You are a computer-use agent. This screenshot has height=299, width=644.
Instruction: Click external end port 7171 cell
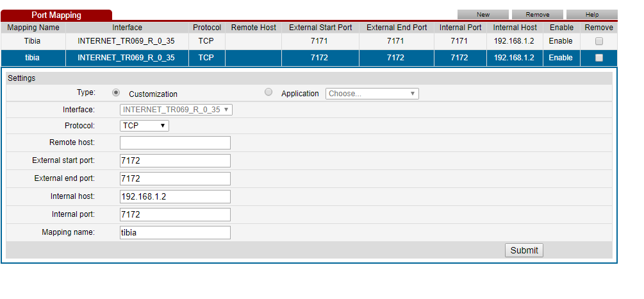[x=395, y=41]
